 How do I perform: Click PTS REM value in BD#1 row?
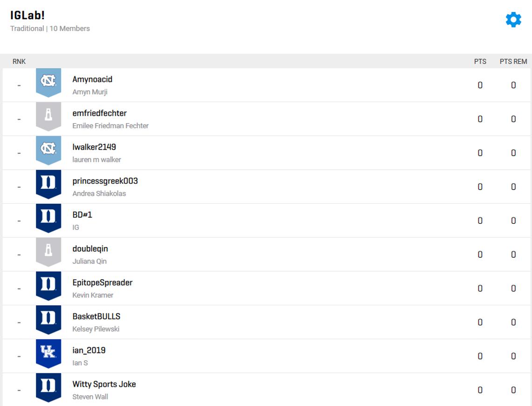point(513,220)
